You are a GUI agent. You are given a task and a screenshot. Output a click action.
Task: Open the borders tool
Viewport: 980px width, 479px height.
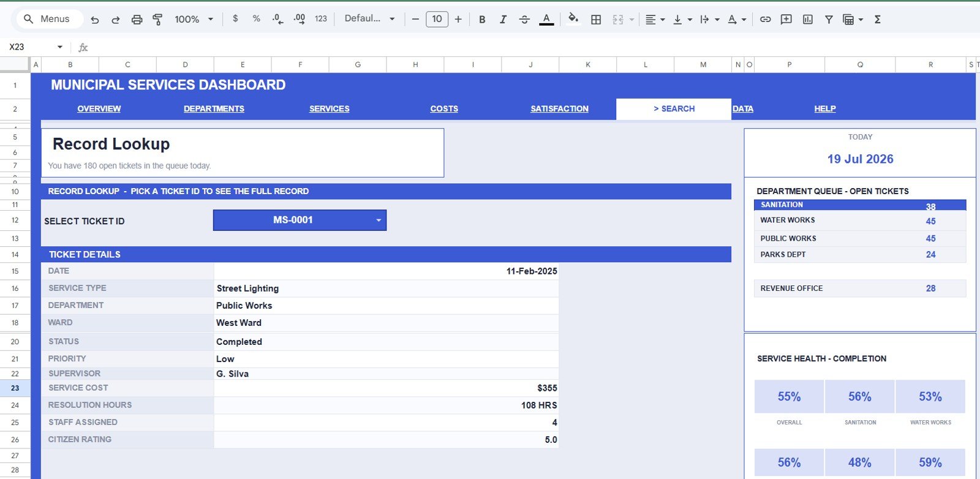[x=596, y=20]
